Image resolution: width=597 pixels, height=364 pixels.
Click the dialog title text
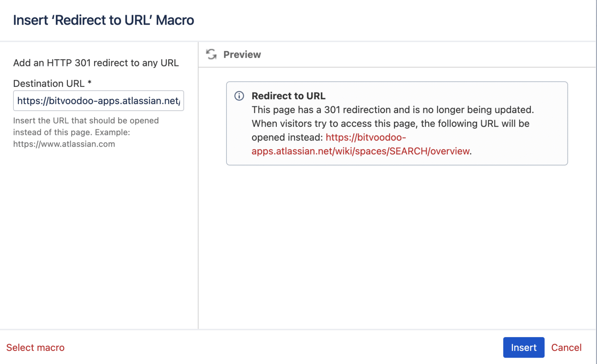103,20
